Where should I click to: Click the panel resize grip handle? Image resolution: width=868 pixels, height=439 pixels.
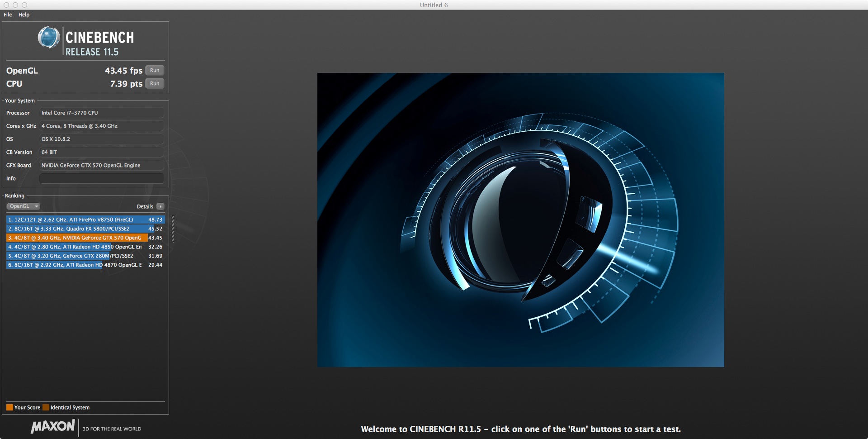173,229
